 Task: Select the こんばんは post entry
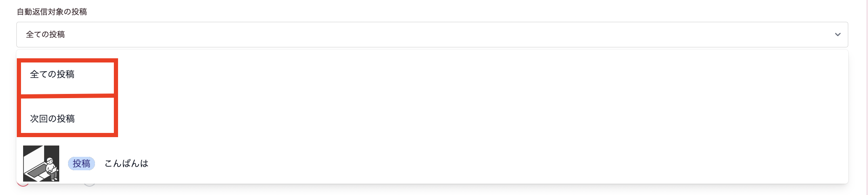[432, 164]
